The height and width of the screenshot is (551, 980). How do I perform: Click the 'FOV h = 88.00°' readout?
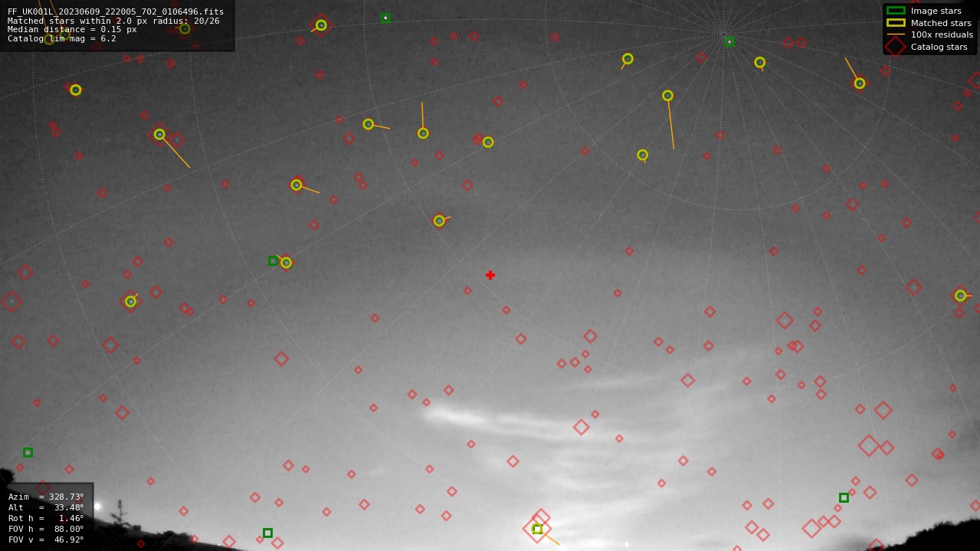(46, 529)
